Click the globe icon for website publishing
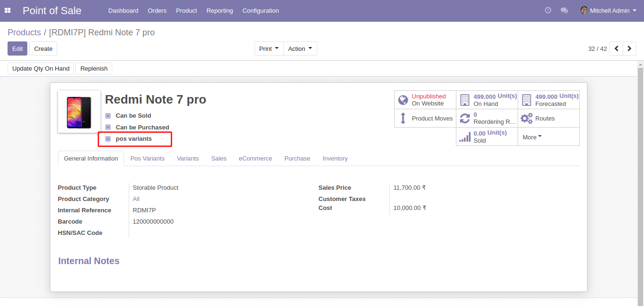This screenshot has height=306, width=644. click(403, 100)
